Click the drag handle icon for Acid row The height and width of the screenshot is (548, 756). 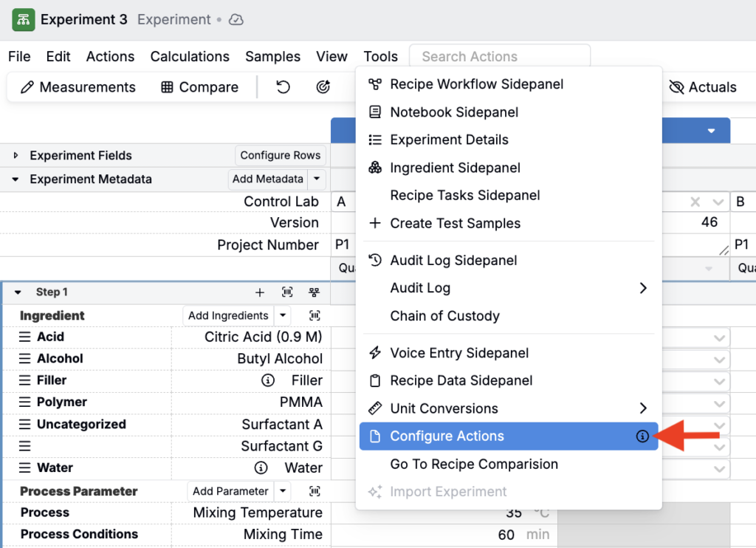coord(25,337)
